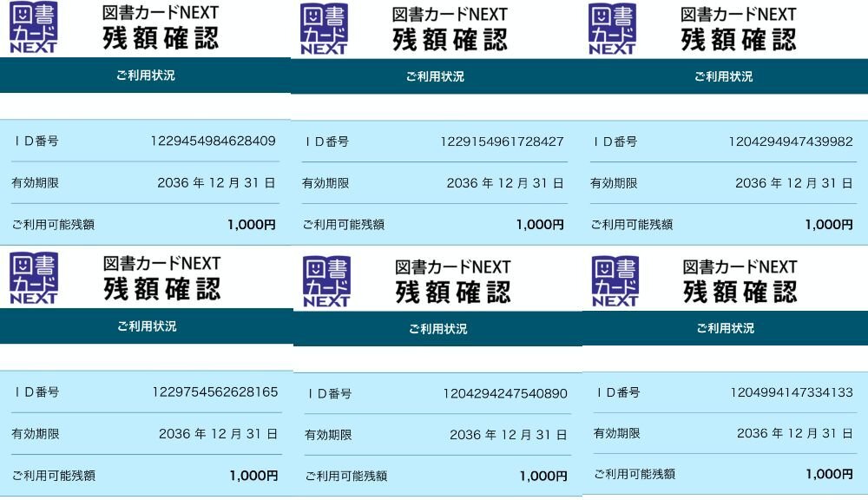The height and width of the screenshot is (500, 868).
Task: Click the 1,000円 balance for card 1229154961728427
Action: point(540,225)
